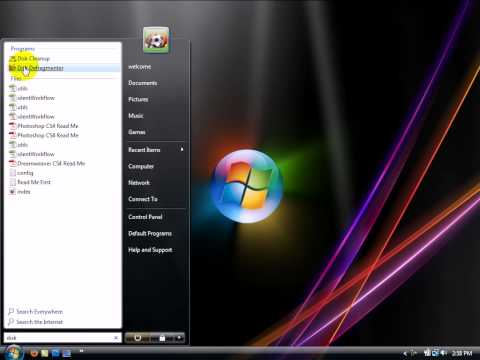This screenshot has width=480, height=360.
Task: Click the volume speaker icon in tray
Action: click(443, 353)
